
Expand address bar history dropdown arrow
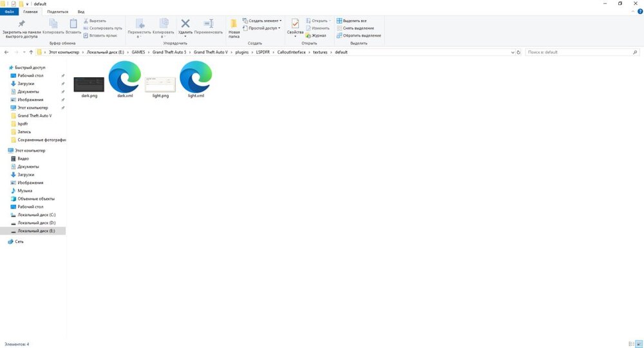[513, 53]
